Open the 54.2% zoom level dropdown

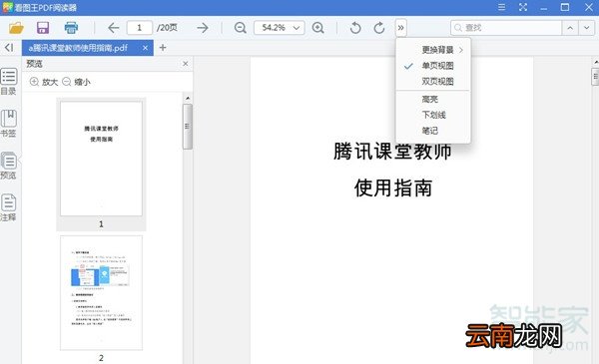[x=280, y=28]
